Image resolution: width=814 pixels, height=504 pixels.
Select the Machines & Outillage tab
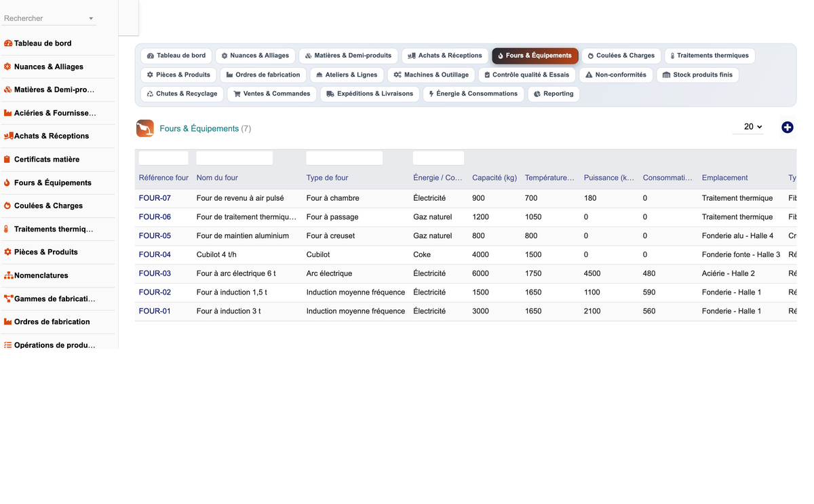[x=431, y=75]
